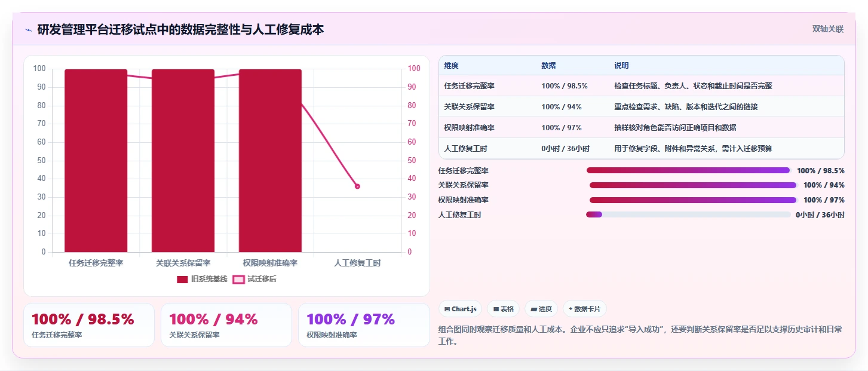Click description 抽样核对角色能否访问正确项目和数据

(x=675, y=127)
